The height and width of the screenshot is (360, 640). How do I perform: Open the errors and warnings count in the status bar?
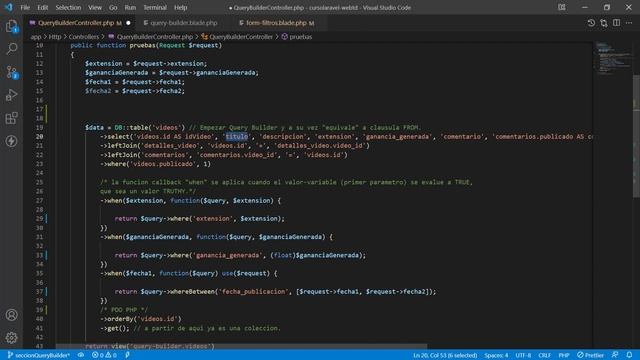click(x=104, y=355)
